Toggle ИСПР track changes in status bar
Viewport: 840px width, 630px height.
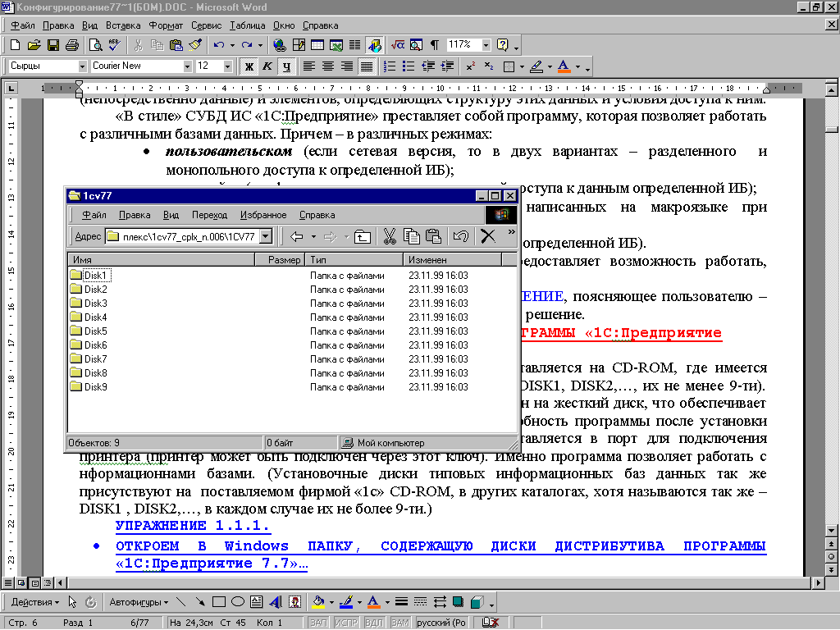point(346,623)
